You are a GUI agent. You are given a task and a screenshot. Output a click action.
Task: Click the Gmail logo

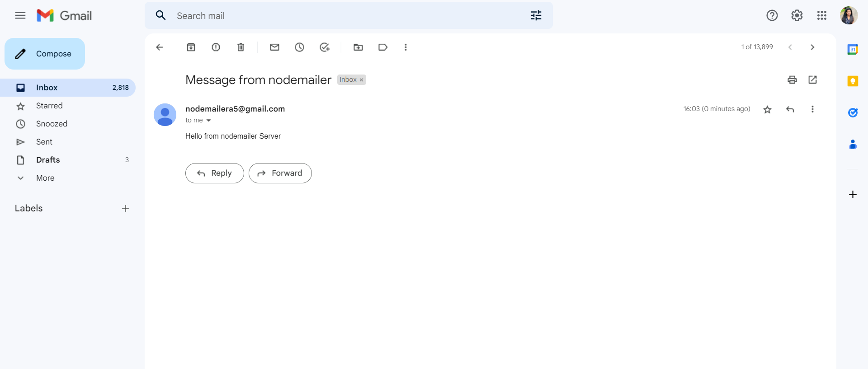(64, 15)
